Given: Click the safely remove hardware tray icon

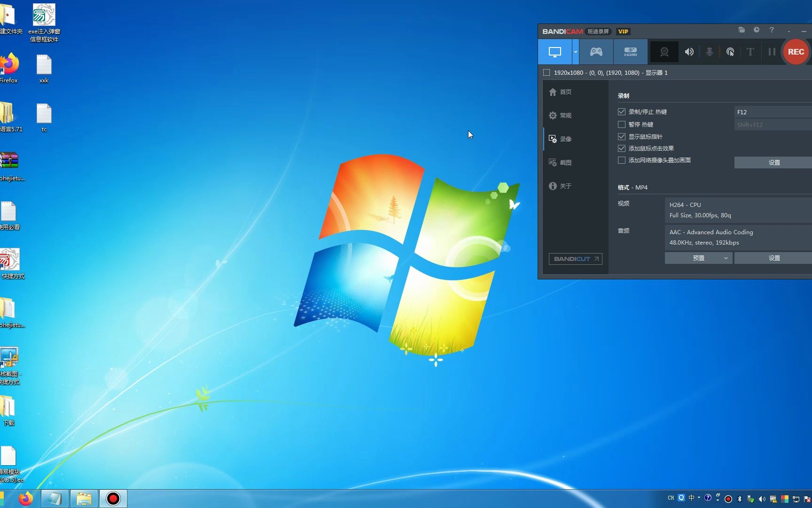Looking at the screenshot, I should [751, 499].
